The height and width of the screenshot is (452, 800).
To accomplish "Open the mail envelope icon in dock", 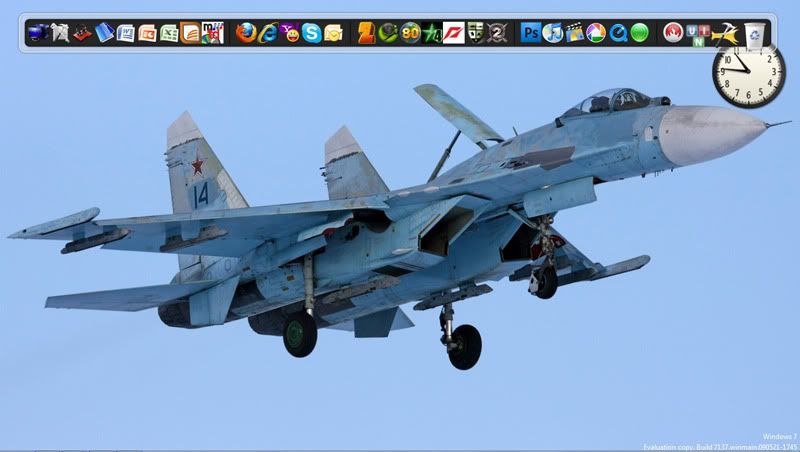I will tap(333, 33).
